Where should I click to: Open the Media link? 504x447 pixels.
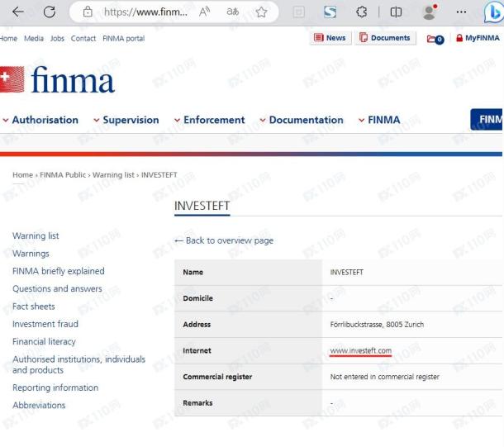34,39
